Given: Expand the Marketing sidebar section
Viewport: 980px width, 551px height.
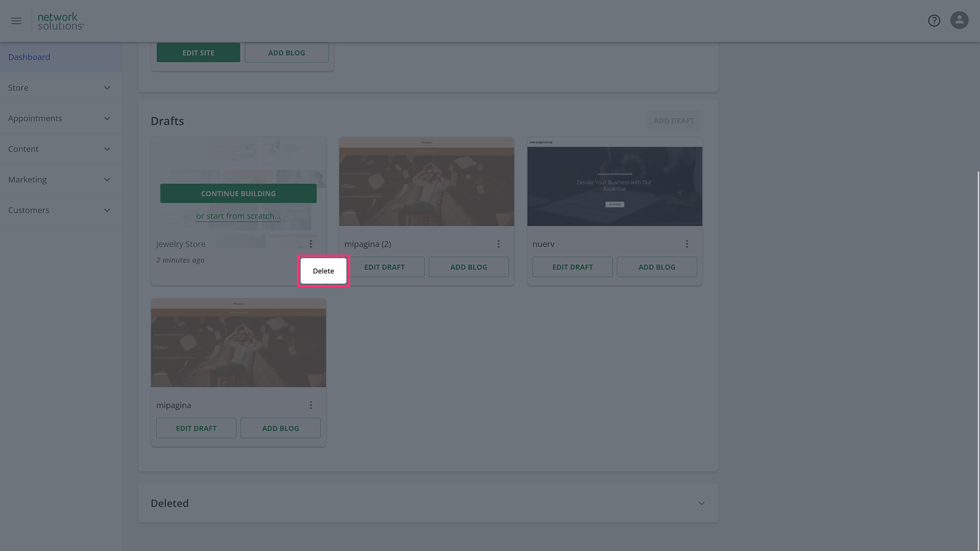Looking at the screenshot, I should coord(60,180).
